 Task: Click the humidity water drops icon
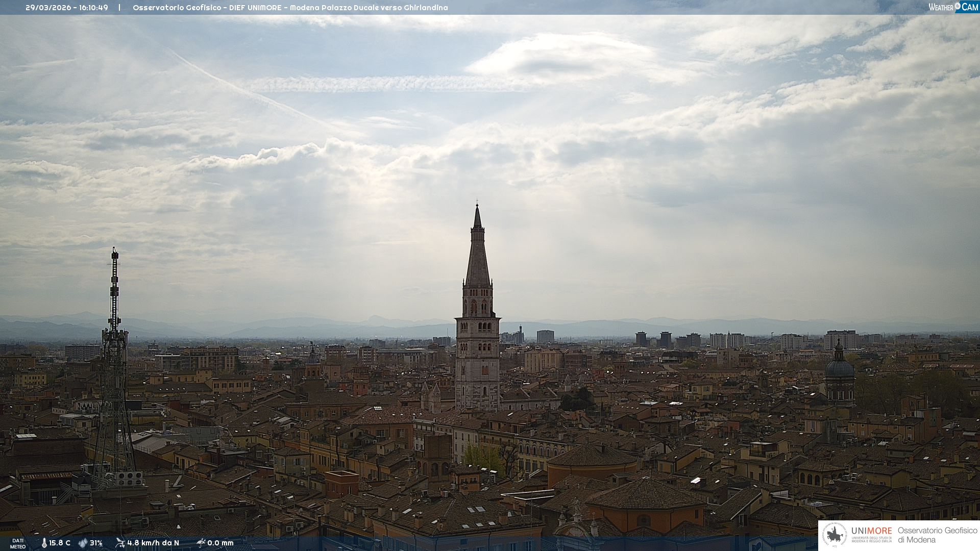click(x=83, y=543)
